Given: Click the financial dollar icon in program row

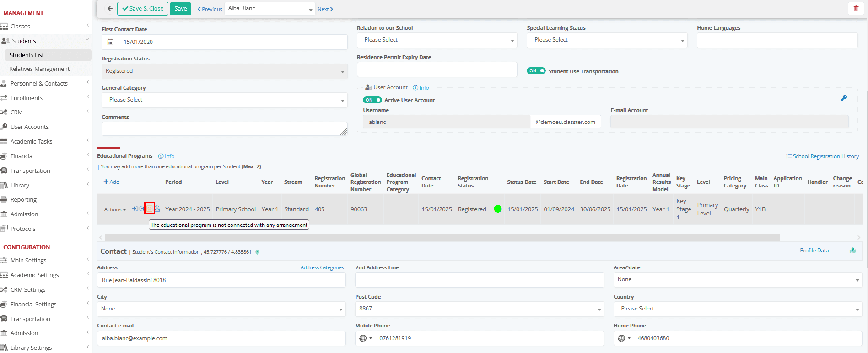Looking at the screenshot, I should pos(157,209).
